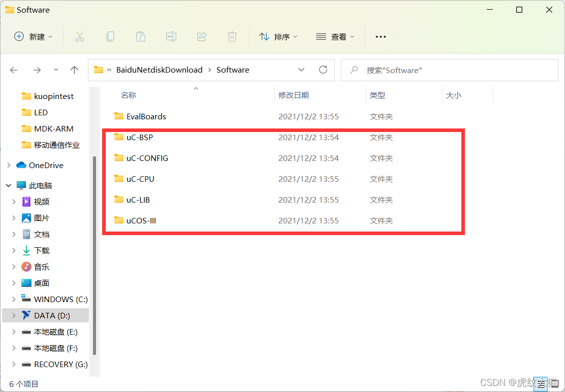Go back with the left arrow
565x392 pixels.
(14, 70)
